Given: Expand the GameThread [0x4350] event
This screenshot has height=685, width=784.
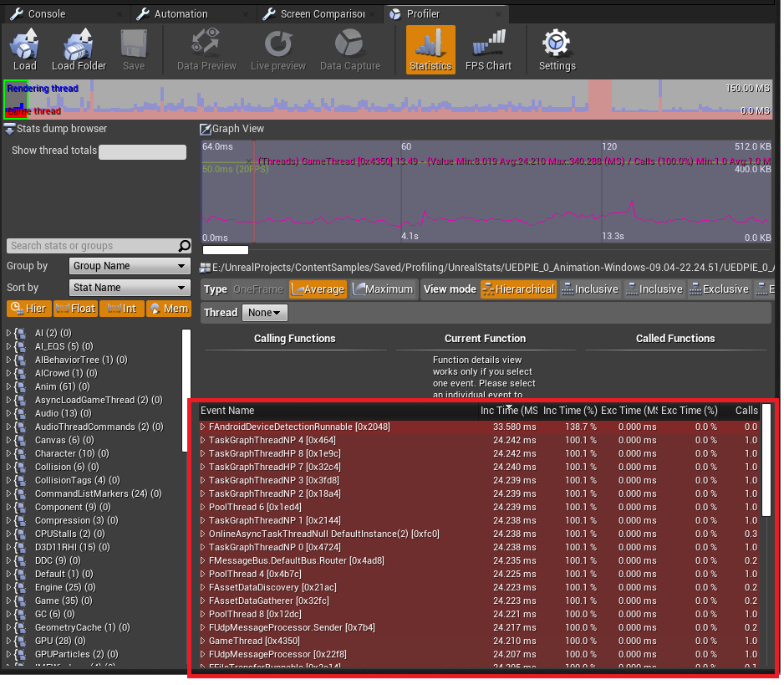Looking at the screenshot, I should pyautogui.click(x=203, y=641).
